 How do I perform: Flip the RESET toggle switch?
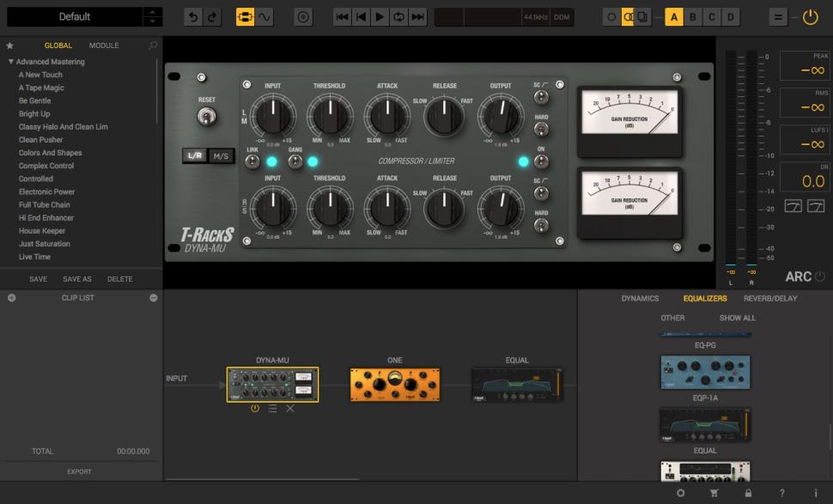tap(206, 117)
